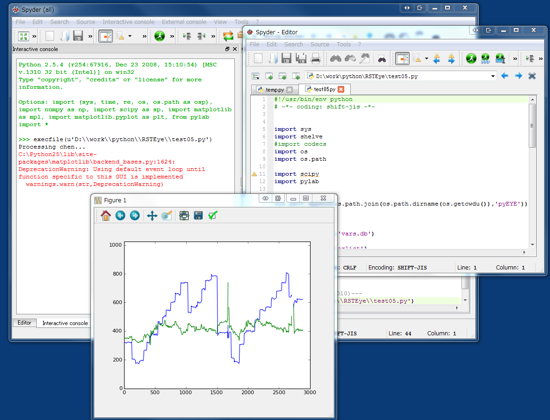
Task: Click blue X button beside file path
Action: [532, 76]
